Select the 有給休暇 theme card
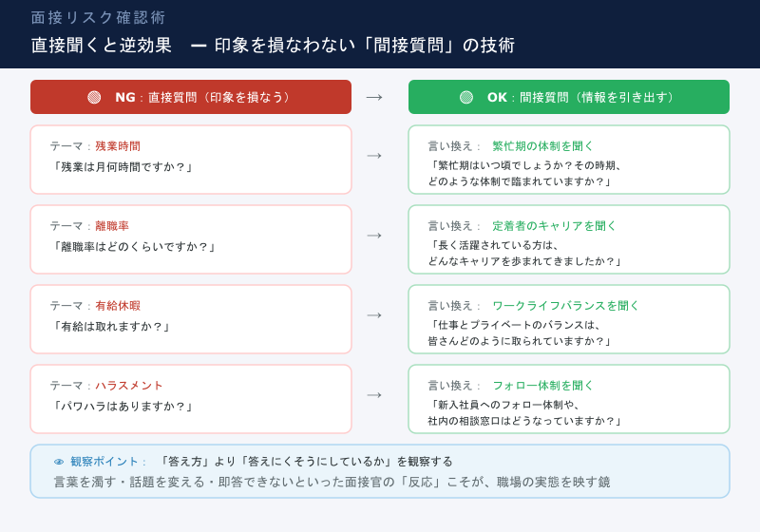 191,319
